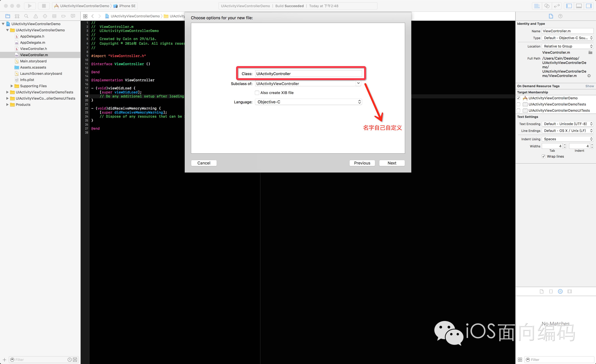Screen dimensions: 596x364
Task: Click the Next button
Action: (x=392, y=163)
